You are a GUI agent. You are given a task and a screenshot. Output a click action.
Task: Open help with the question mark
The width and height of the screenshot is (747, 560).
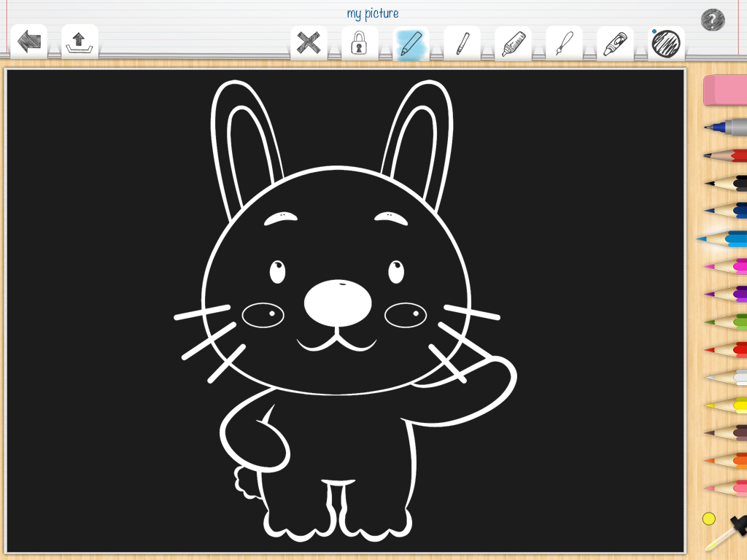[x=712, y=20]
